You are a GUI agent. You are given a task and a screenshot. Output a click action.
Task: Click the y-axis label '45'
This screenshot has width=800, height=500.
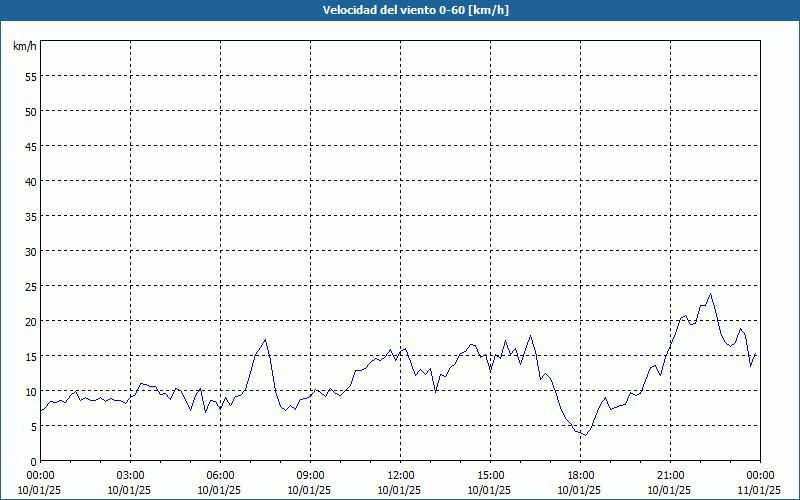click(x=31, y=146)
